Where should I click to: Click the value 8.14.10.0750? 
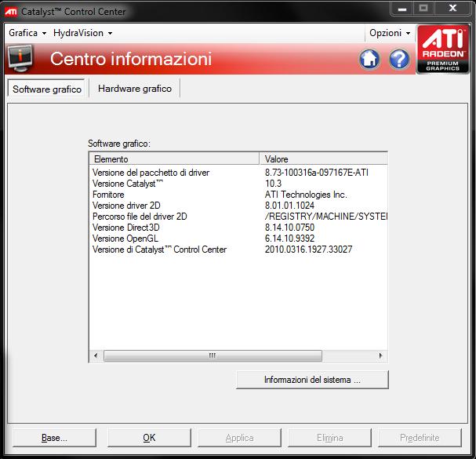(x=289, y=228)
